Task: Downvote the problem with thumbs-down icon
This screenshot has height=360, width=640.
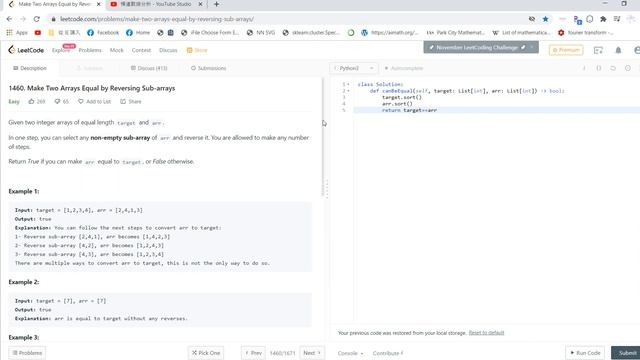Action: tap(58, 102)
